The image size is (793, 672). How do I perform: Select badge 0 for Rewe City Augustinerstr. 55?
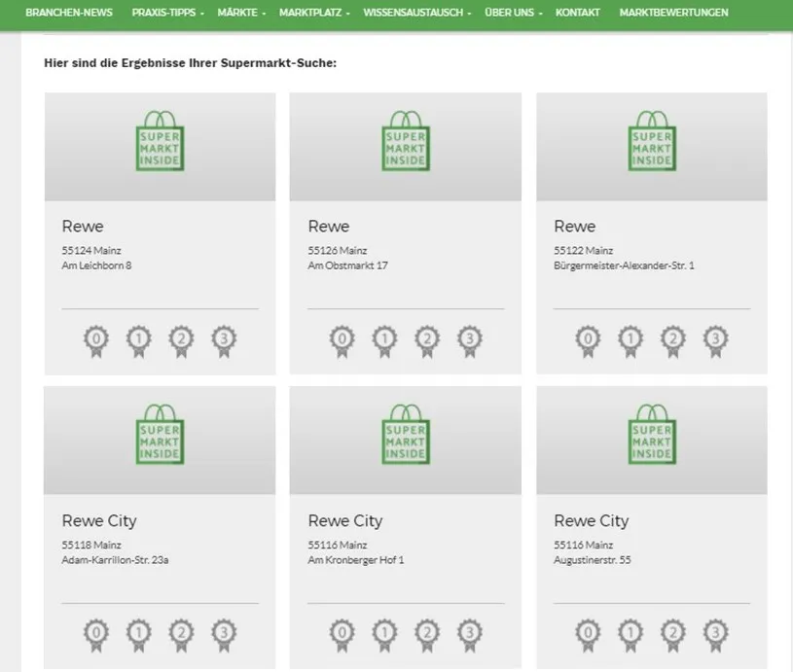[588, 636]
